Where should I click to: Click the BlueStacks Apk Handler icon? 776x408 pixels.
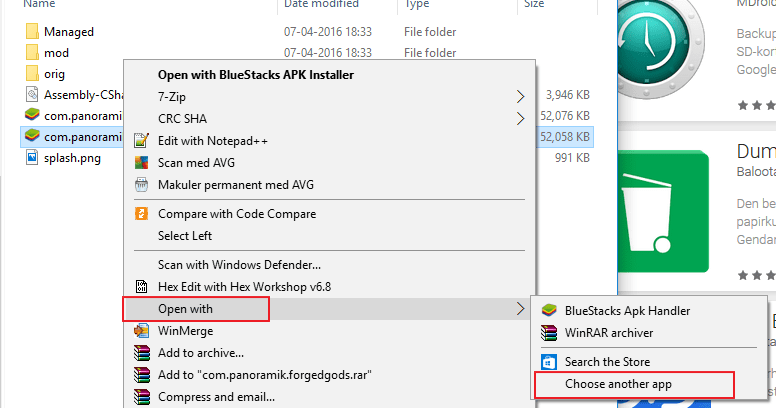coord(548,311)
